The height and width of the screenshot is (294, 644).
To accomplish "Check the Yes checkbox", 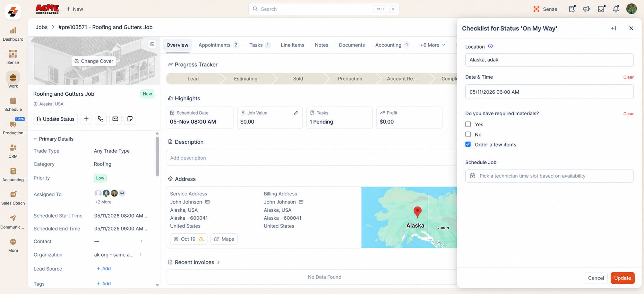I will [468, 124].
